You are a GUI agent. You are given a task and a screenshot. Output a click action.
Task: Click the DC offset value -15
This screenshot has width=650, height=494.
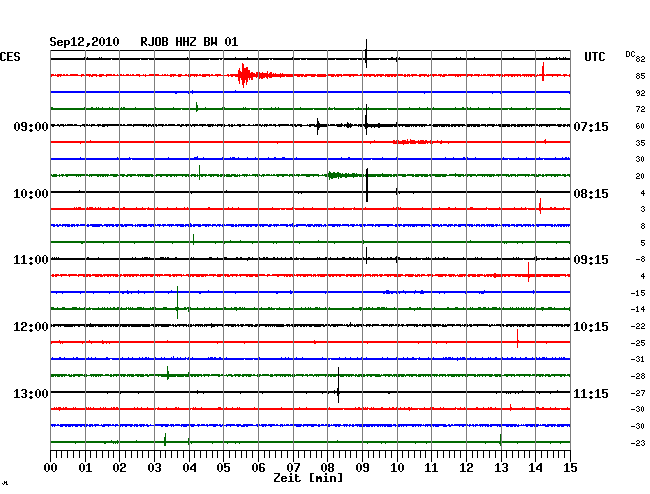pyautogui.click(x=638, y=293)
